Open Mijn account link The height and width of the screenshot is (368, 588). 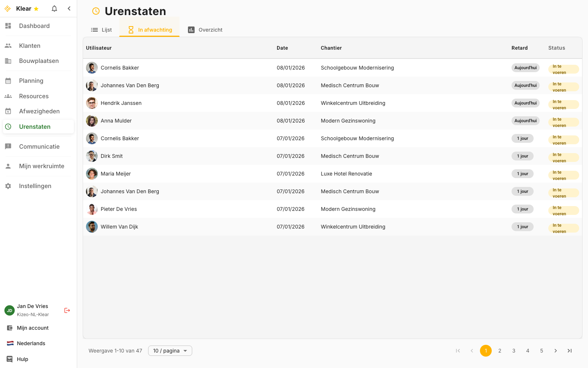click(32, 328)
